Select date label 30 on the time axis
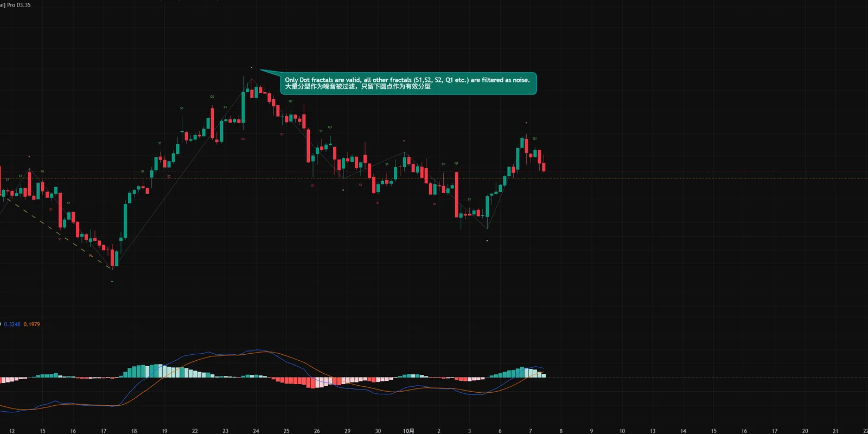Viewport: 868px width, 434px height. pos(378,431)
